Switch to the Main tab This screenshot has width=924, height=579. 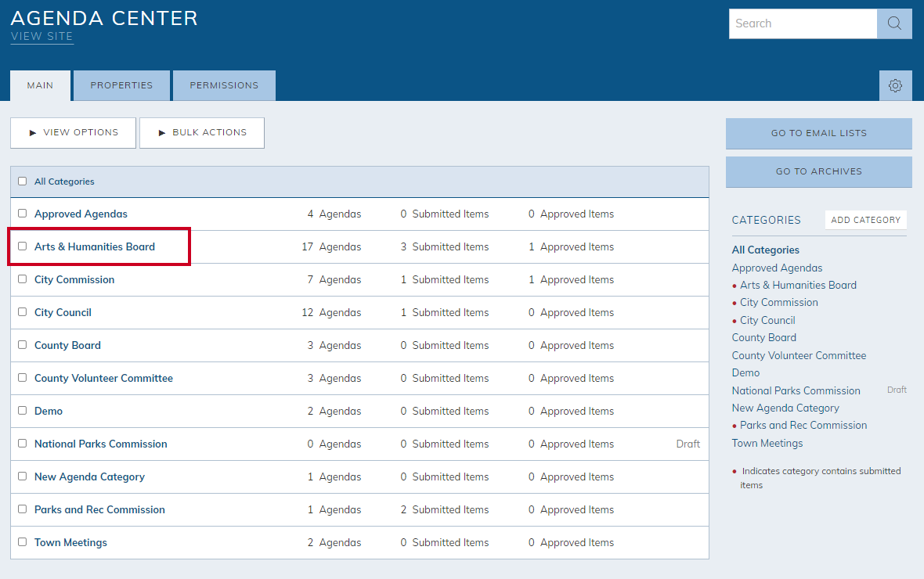pyautogui.click(x=40, y=85)
